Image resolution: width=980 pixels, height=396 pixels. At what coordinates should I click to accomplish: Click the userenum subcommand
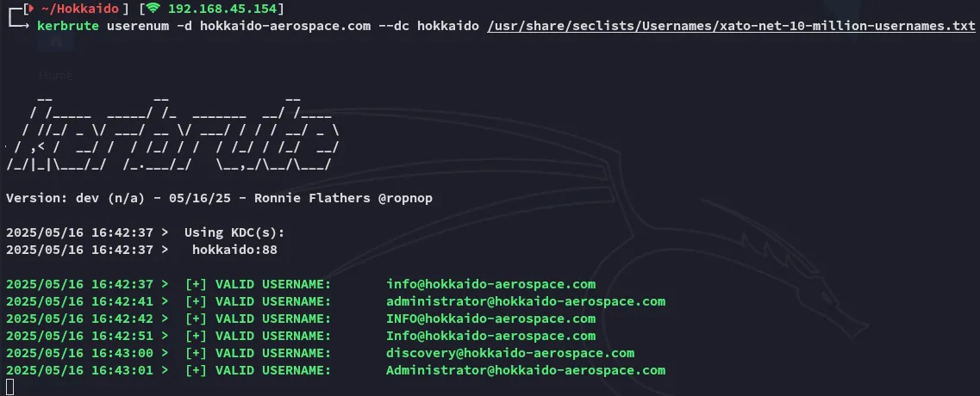point(138,26)
